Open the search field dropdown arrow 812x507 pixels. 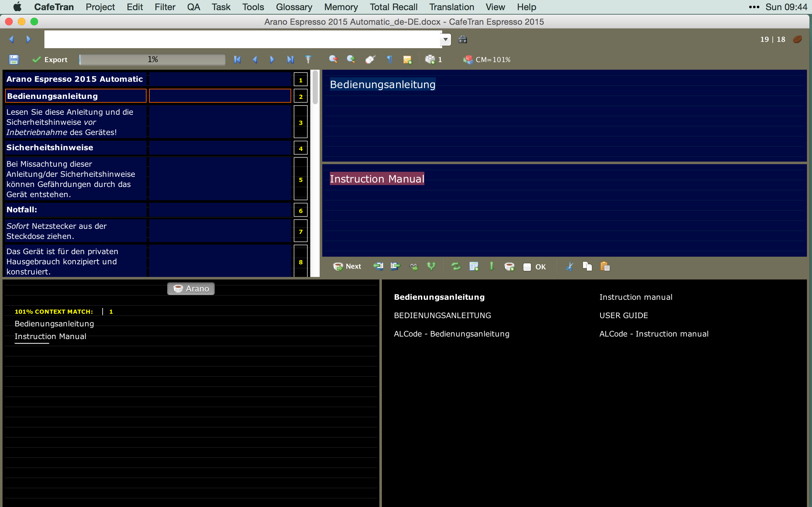pyautogui.click(x=446, y=40)
